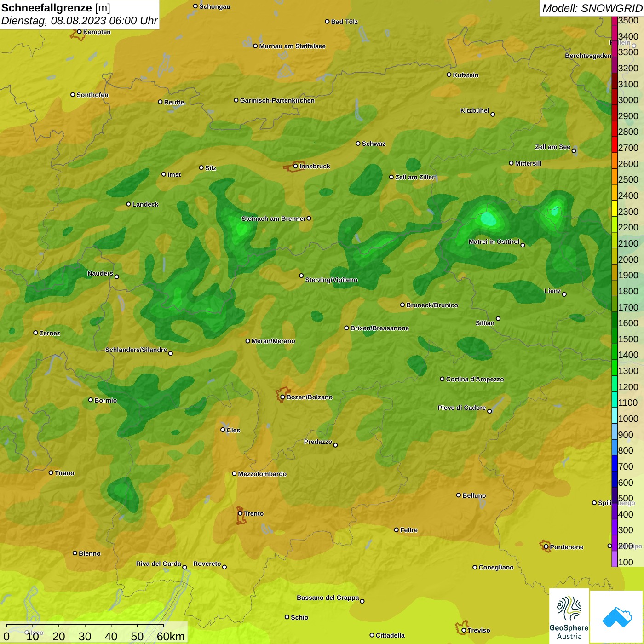Click the blue cloud arrow logo
The height and width of the screenshot is (644, 644).
[616, 617]
